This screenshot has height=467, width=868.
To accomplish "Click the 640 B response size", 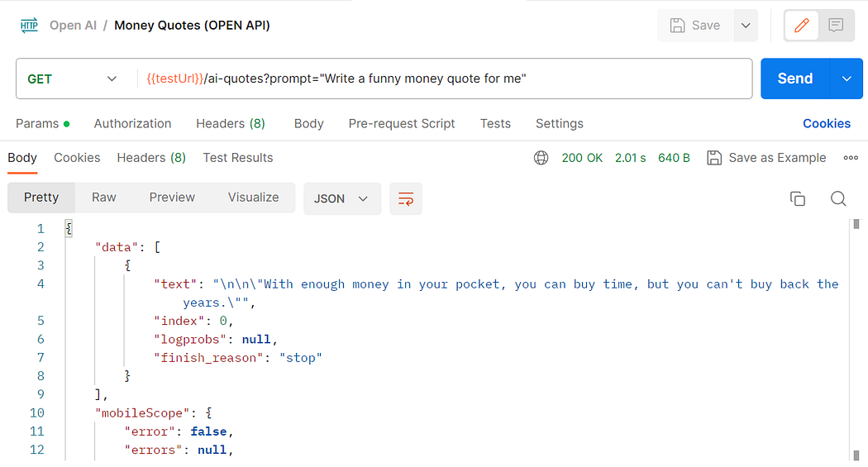I will pos(674,158).
